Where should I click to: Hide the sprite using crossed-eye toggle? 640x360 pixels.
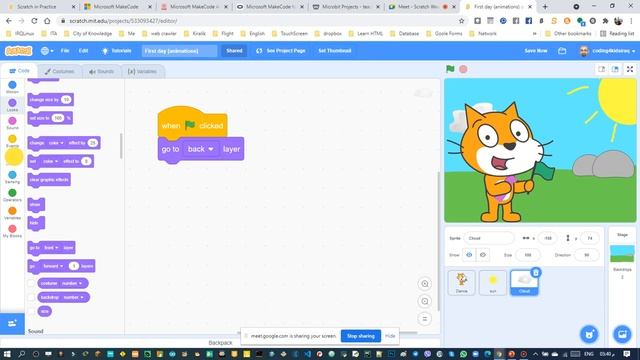pos(483,255)
